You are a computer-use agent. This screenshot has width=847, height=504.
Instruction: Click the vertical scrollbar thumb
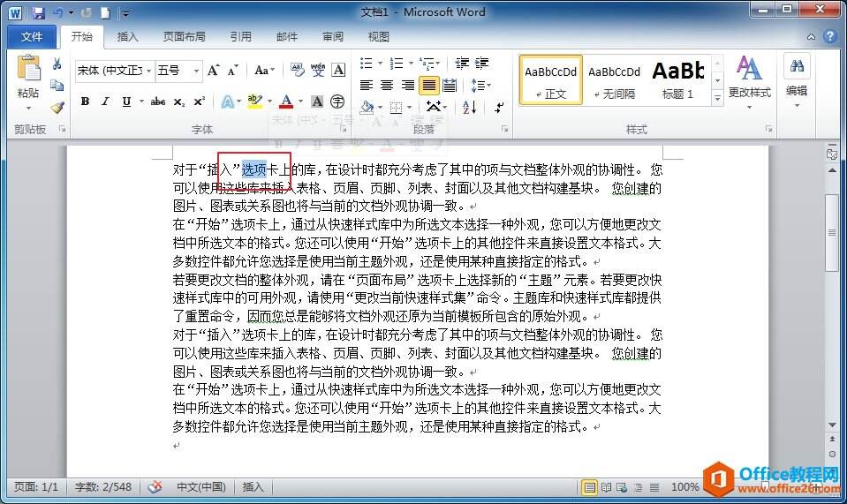[x=832, y=232]
